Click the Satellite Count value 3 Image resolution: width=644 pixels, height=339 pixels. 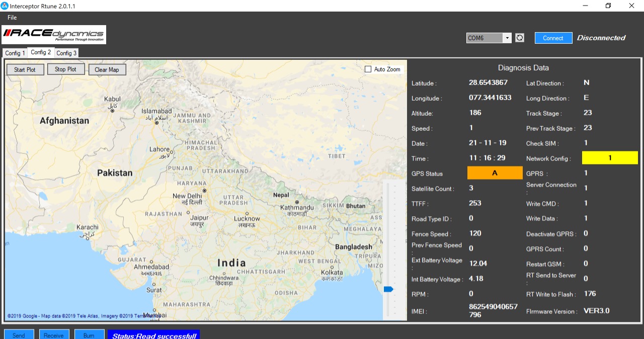point(471,188)
